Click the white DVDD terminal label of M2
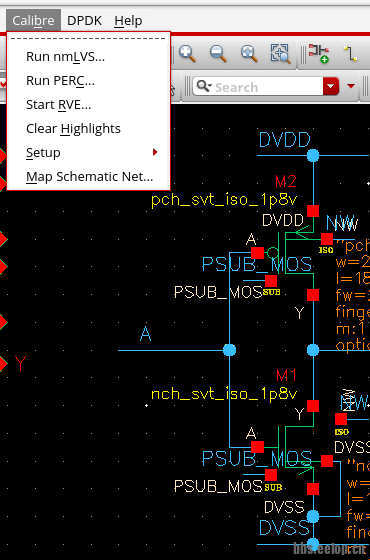This screenshot has height=560, width=370. tap(282, 220)
